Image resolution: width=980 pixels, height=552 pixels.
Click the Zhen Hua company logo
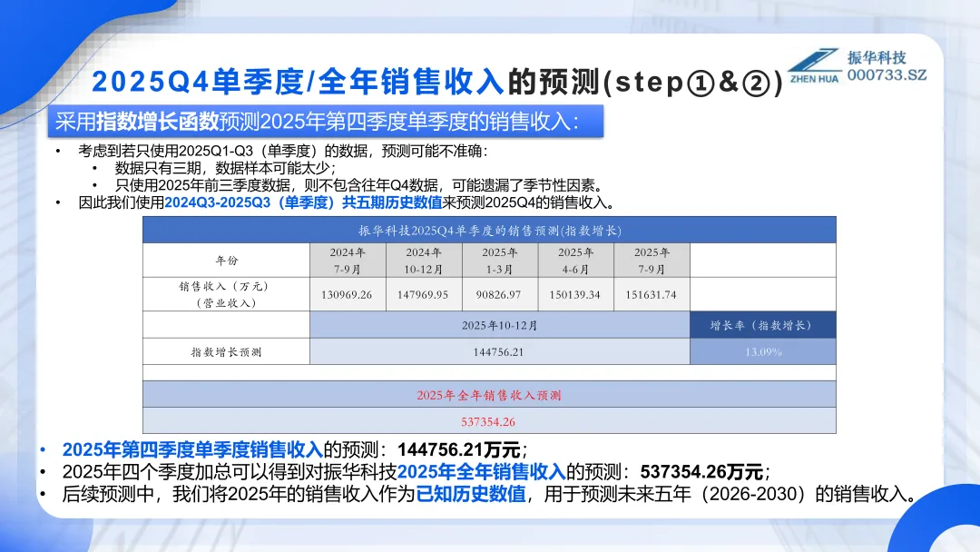[815, 65]
